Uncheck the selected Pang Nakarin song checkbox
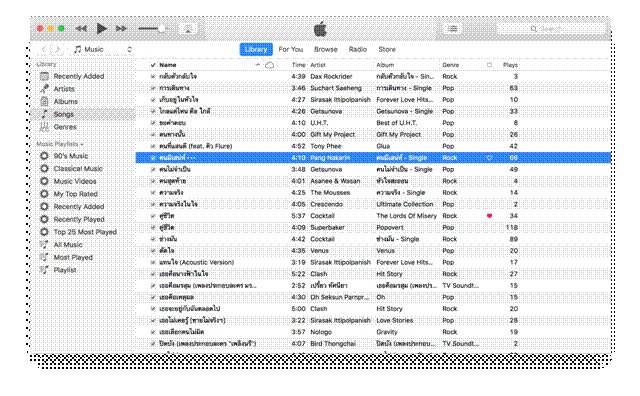This screenshot has width=640, height=396. pyautogui.click(x=153, y=158)
